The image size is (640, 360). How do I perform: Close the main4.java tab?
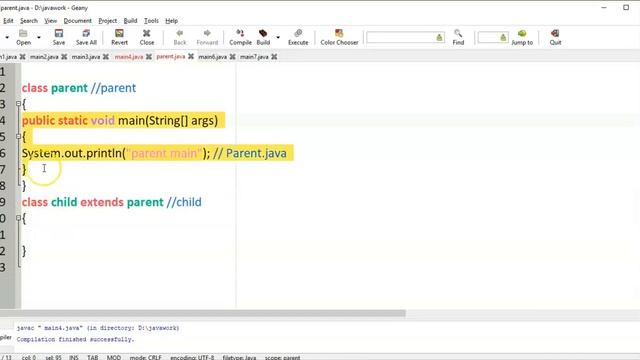pos(149,57)
